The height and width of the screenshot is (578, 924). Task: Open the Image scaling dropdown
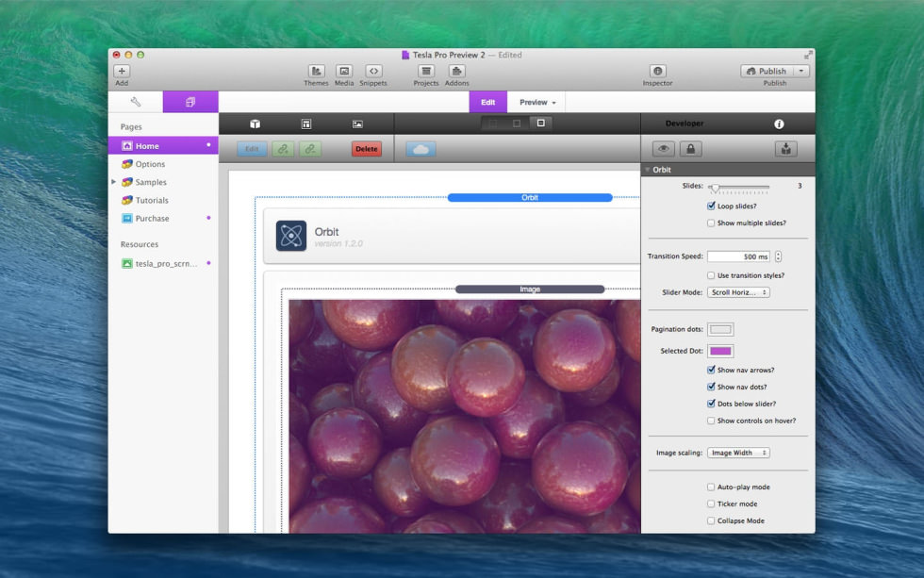pos(738,453)
